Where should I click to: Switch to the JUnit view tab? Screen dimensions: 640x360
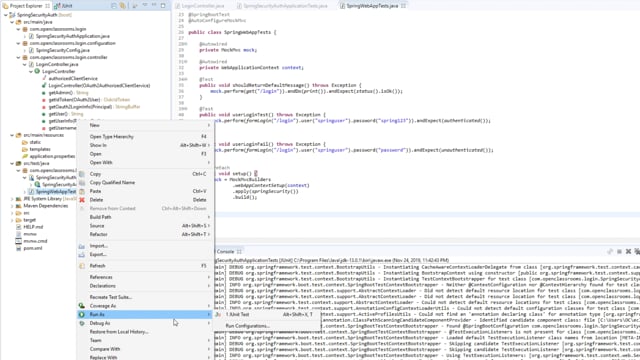[x=63, y=6]
